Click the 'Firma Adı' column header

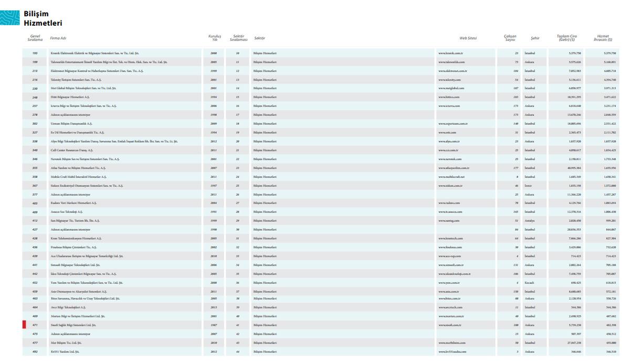(58, 38)
